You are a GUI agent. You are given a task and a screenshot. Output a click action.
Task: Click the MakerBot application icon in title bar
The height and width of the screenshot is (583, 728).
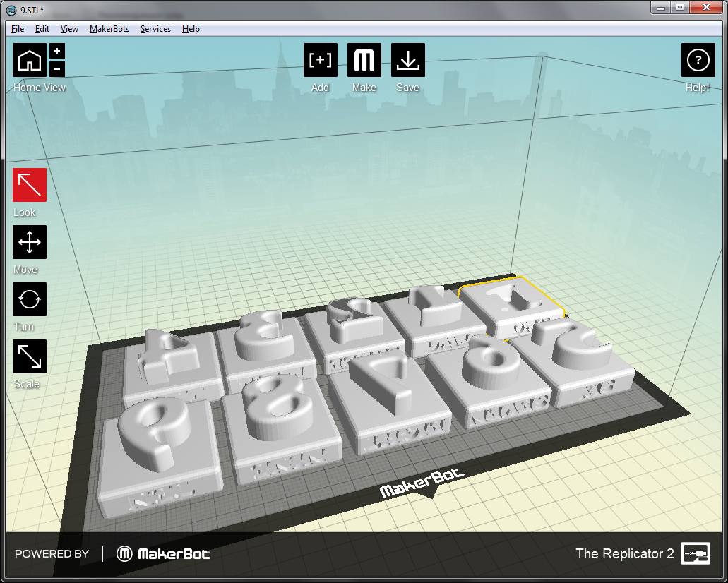[11, 10]
